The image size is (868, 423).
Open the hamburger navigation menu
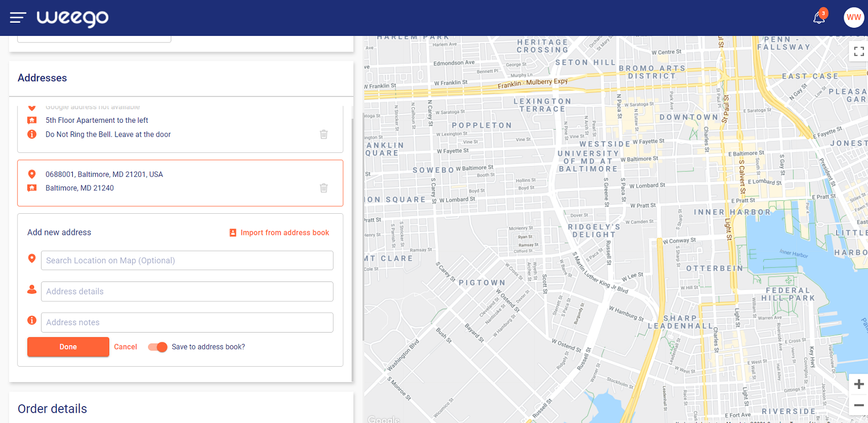pos(18,18)
